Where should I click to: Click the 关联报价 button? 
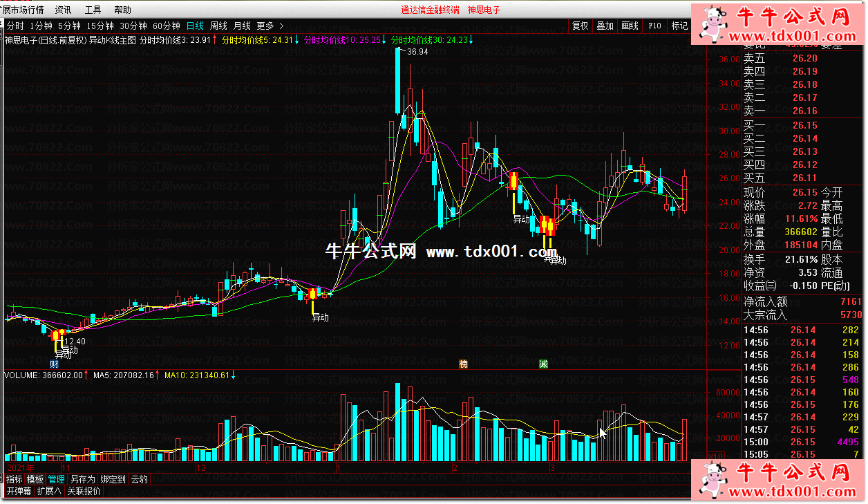click(x=84, y=491)
